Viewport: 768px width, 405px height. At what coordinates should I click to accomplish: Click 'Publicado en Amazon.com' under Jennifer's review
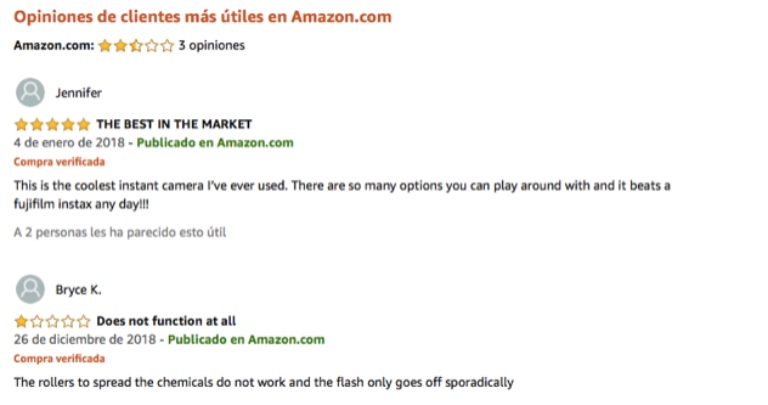point(215,142)
